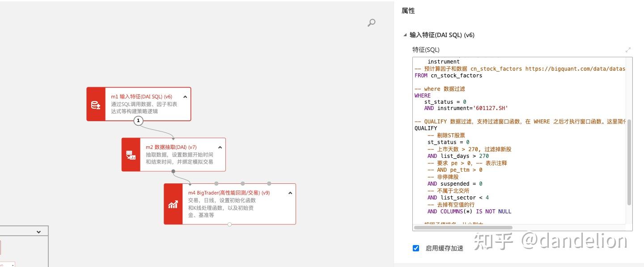This screenshot has width=644, height=267.
Task: Collapse the m1 node using its chevron
Action: (x=185, y=96)
